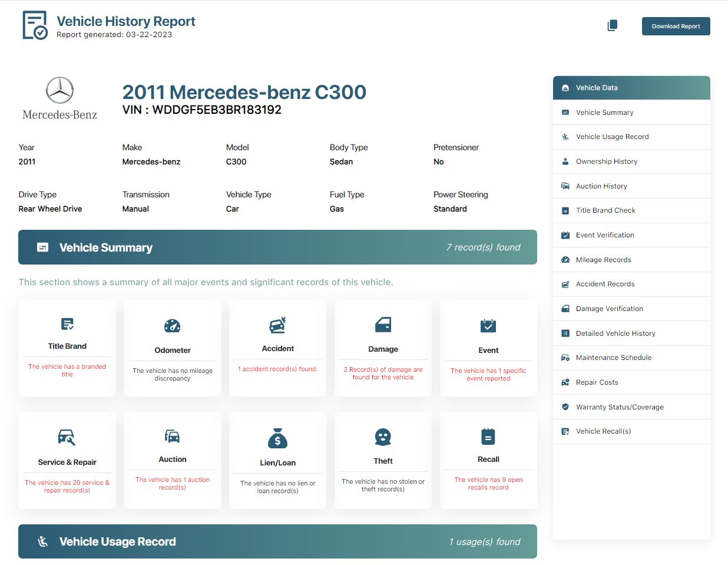Click the Maintenance Schedule sidebar icon

[565, 358]
